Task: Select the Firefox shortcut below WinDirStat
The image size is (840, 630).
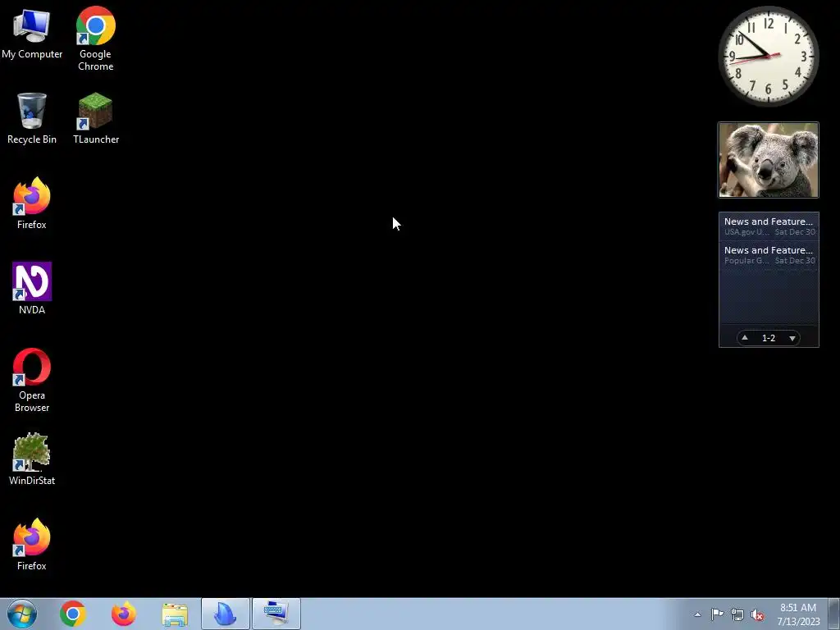Action: 32,545
